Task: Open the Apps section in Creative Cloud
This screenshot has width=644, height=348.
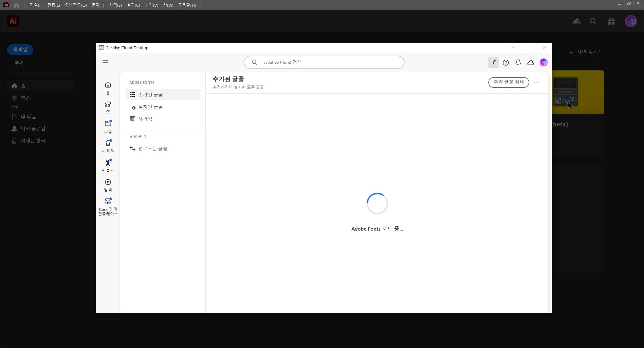Action: [108, 108]
